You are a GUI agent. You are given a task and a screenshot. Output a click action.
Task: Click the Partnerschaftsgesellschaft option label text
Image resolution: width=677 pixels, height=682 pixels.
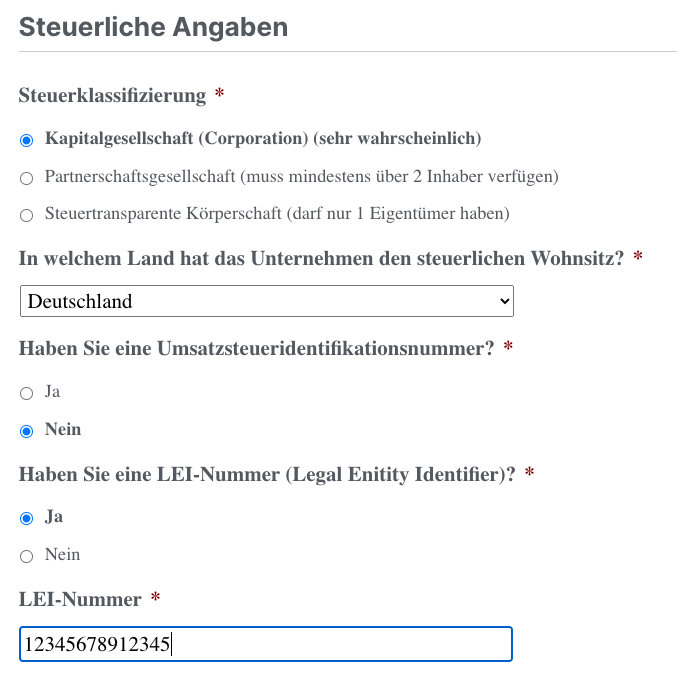pos(301,177)
